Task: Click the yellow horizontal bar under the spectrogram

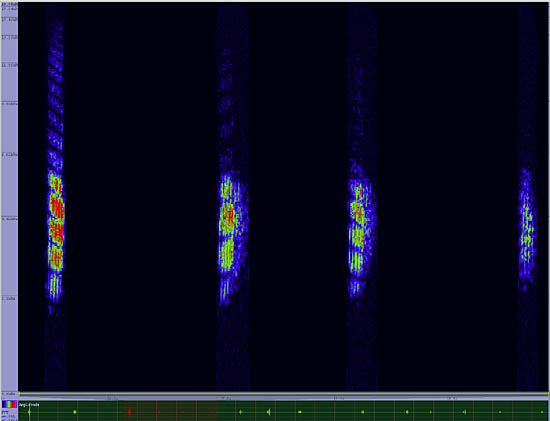Action: tap(283, 394)
